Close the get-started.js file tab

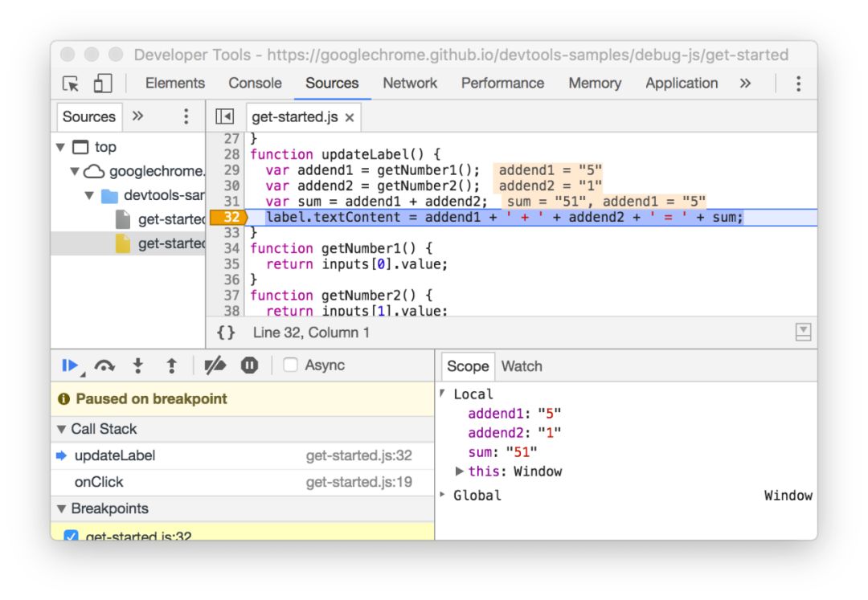pos(350,117)
